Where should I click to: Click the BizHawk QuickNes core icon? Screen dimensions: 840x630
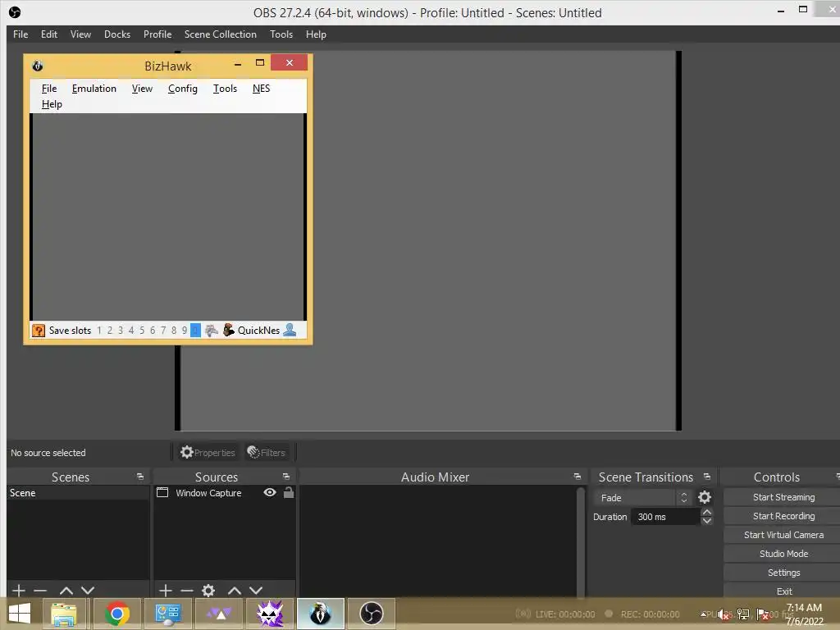coord(229,330)
